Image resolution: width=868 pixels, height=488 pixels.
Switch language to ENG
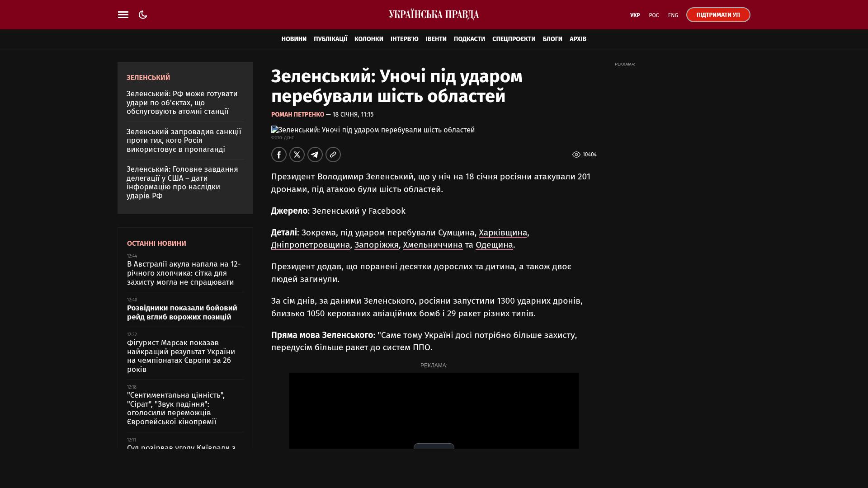point(673,15)
